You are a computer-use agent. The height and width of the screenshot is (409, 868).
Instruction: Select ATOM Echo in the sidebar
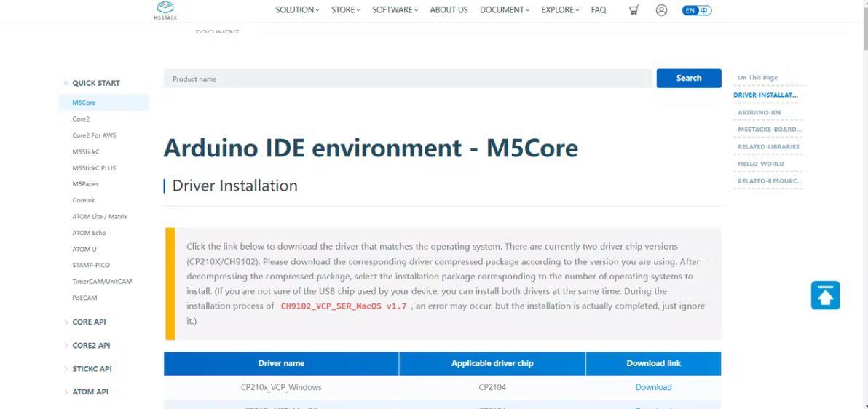click(89, 233)
